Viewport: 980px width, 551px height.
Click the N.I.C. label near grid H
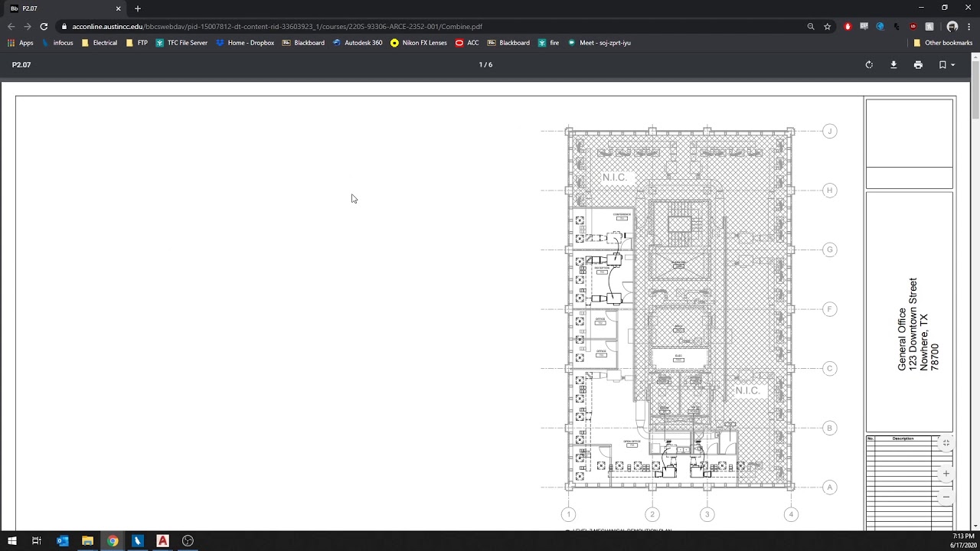pos(614,178)
